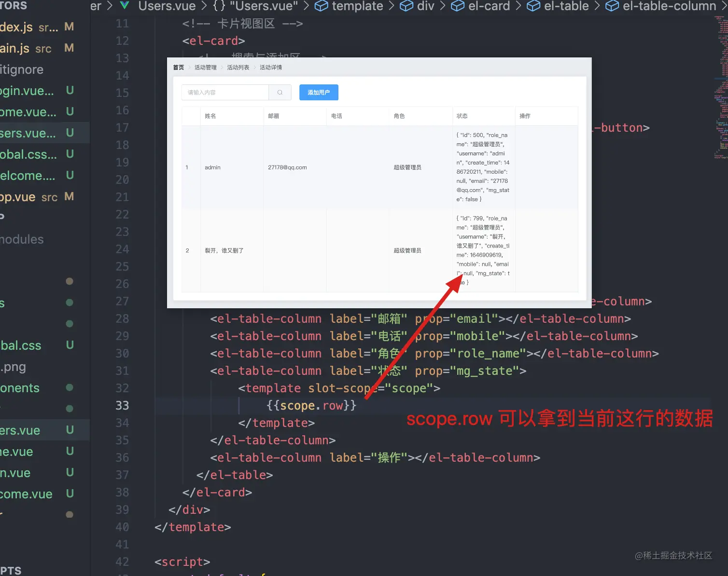The height and width of the screenshot is (576, 728).
Task: Select el-table-column breadcrumb segment
Action: pyautogui.click(x=670, y=6)
